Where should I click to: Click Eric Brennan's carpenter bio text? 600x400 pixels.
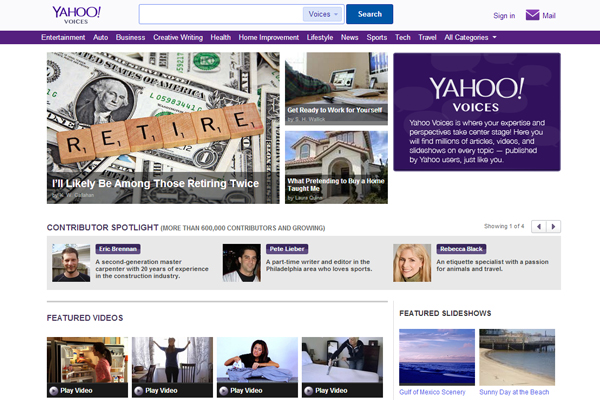click(x=152, y=269)
